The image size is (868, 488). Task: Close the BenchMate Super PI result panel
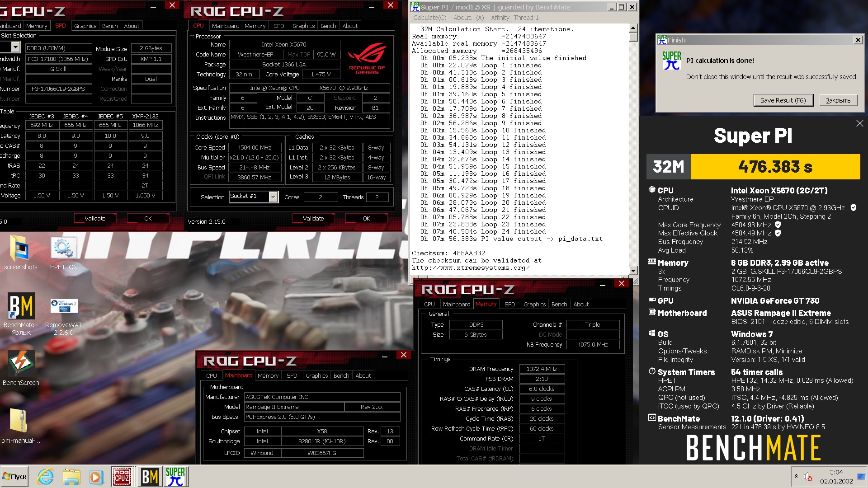[x=859, y=123]
